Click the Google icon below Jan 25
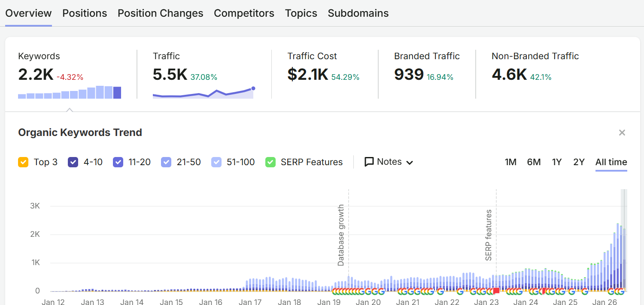 click(x=571, y=291)
